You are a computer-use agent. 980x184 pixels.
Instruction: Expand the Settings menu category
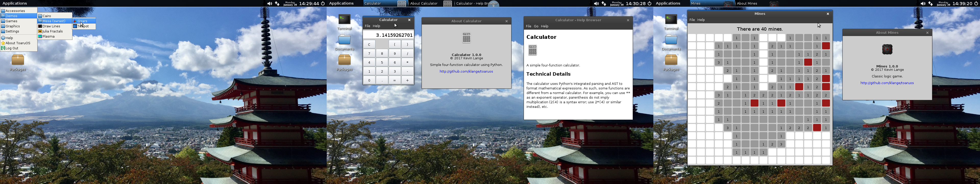(x=19, y=31)
